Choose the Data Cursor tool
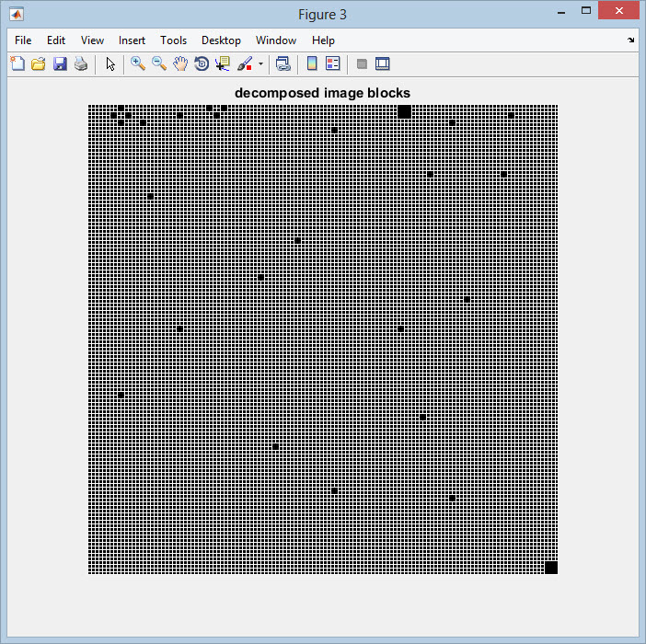 click(x=223, y=63)
